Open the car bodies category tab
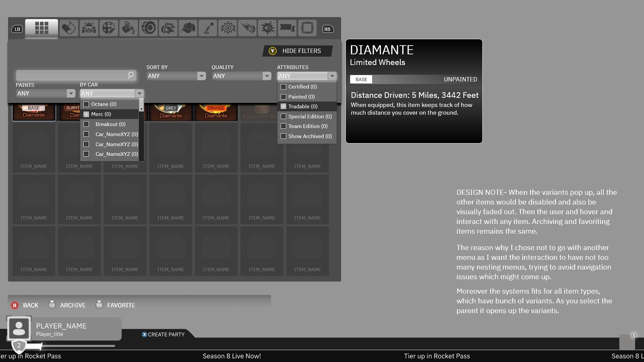 (89, 28)
